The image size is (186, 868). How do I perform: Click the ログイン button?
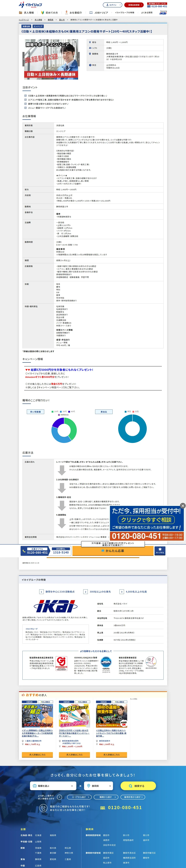(x=112, y=5)
